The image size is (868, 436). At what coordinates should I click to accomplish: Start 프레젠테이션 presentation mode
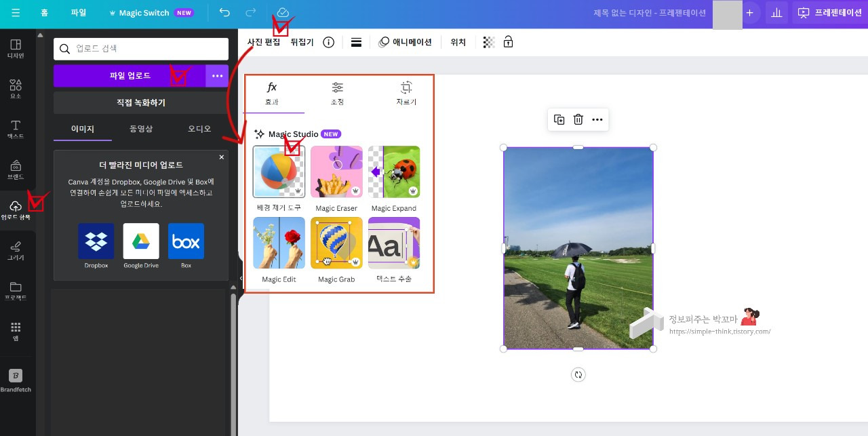click(829, 13)
